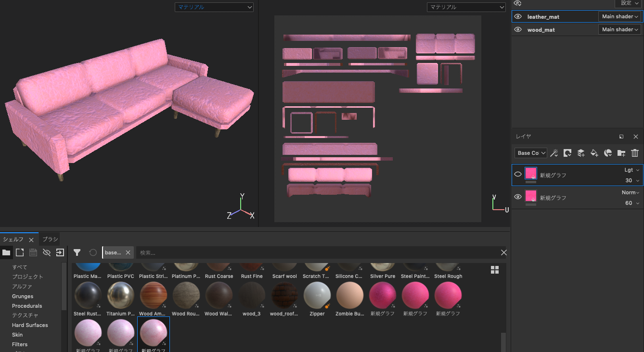Click the shelf search field
Screen dimensions: 644x352
pos(318,252)
